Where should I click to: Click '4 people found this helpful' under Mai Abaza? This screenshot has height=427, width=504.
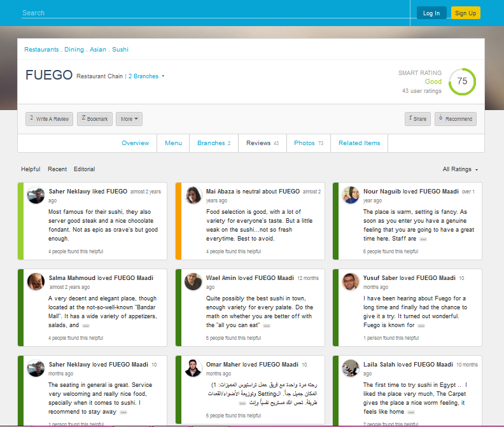point(234,251)
